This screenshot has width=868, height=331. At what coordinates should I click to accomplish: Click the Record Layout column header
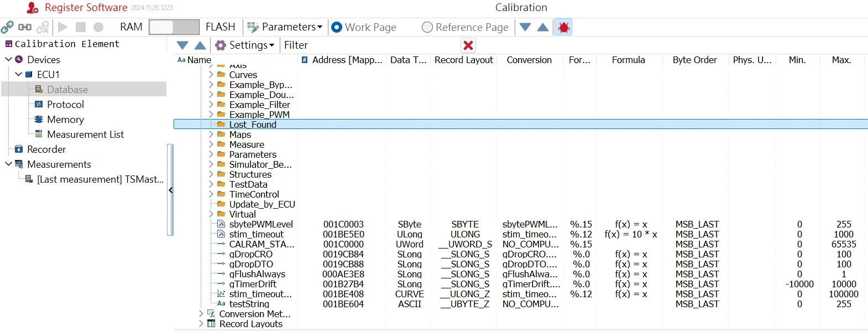463,60
